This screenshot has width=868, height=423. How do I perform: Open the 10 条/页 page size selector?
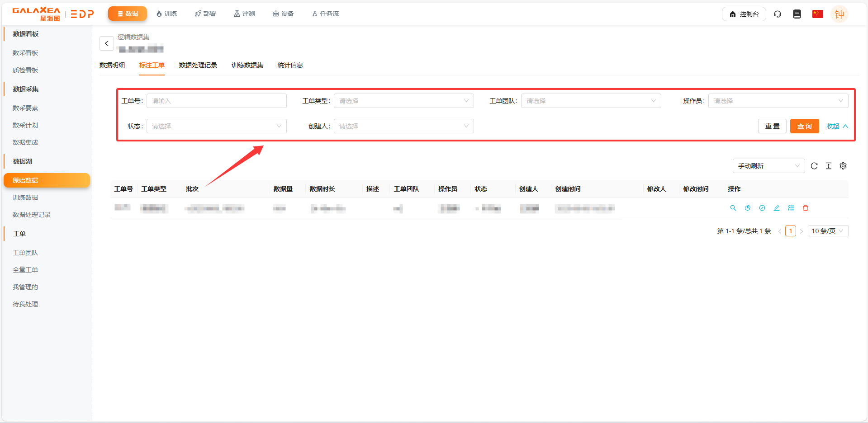point(828,231)
